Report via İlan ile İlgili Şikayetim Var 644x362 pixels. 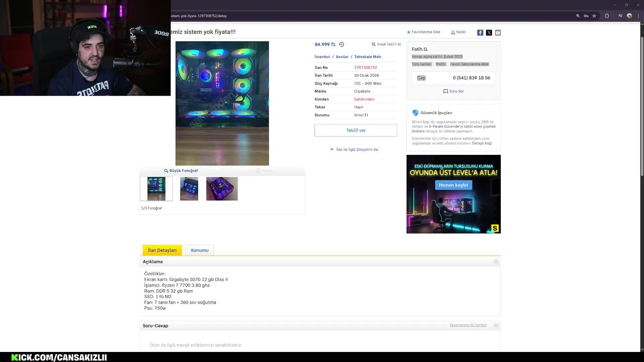point(354,150)
